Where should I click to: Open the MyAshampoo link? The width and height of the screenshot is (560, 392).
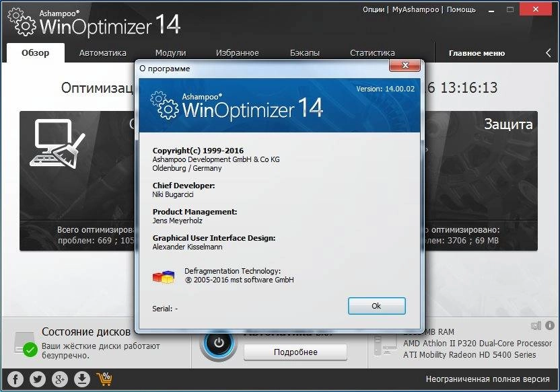click(415, 9)
